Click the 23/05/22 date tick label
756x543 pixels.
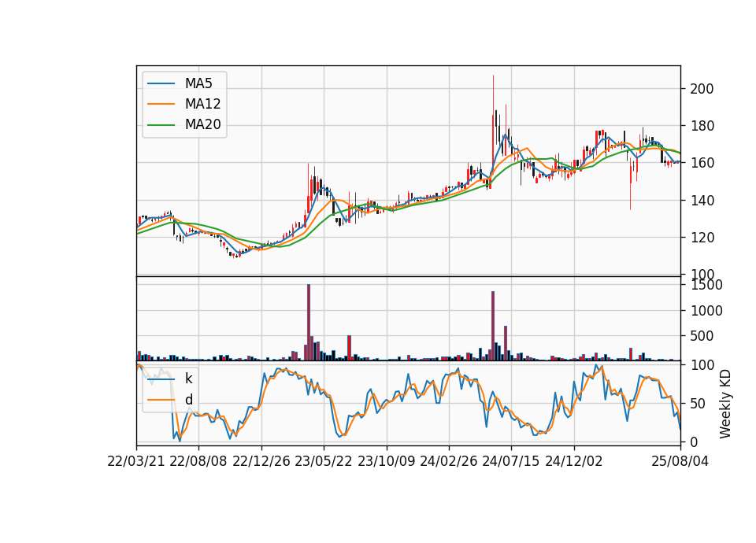(324, 462)
